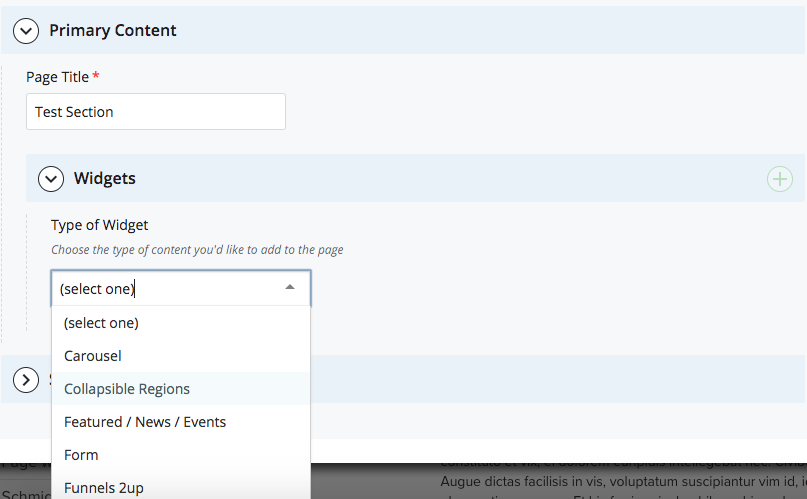Click the Primary Content heading text

113,30
